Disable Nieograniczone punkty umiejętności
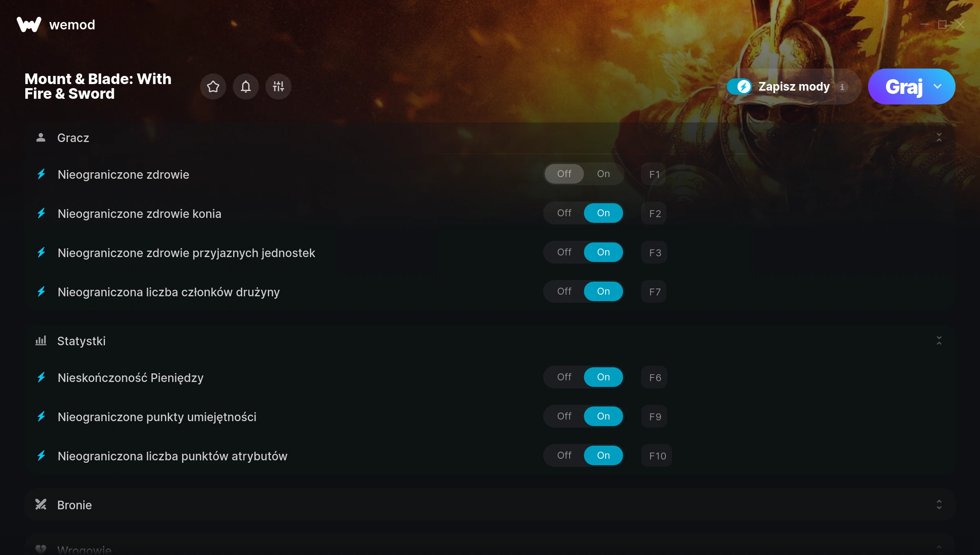The image size is (980, 555). coord(564,416)
